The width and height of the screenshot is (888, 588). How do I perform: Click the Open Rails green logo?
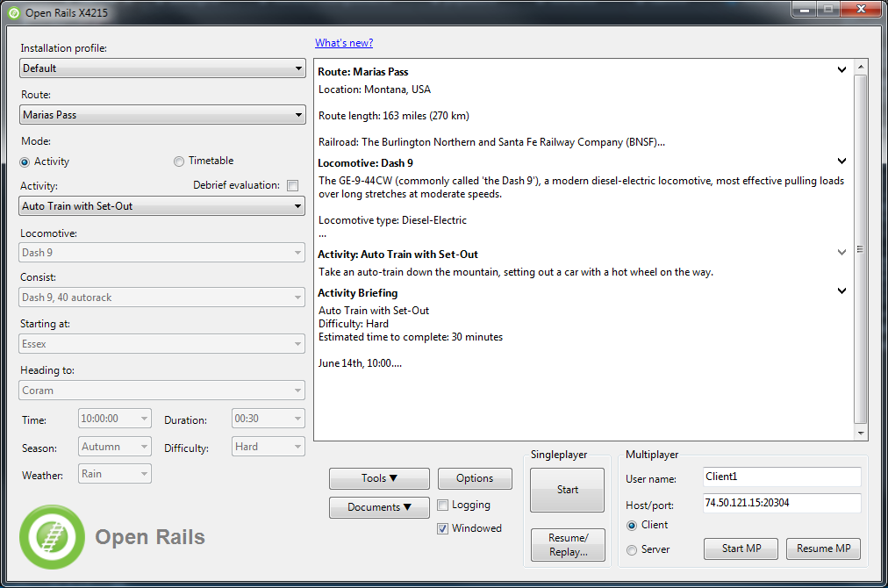pyautogui.click(x=52, y=537)
